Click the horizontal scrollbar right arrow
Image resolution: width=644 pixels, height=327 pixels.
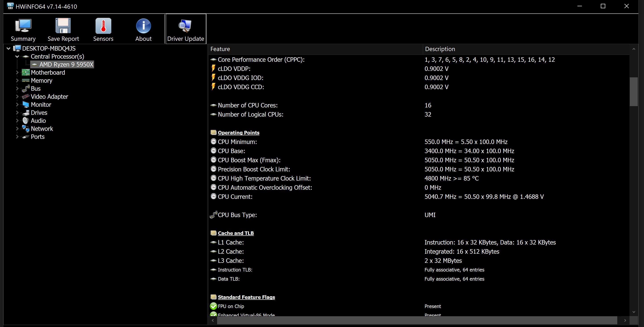coord(625,320)
